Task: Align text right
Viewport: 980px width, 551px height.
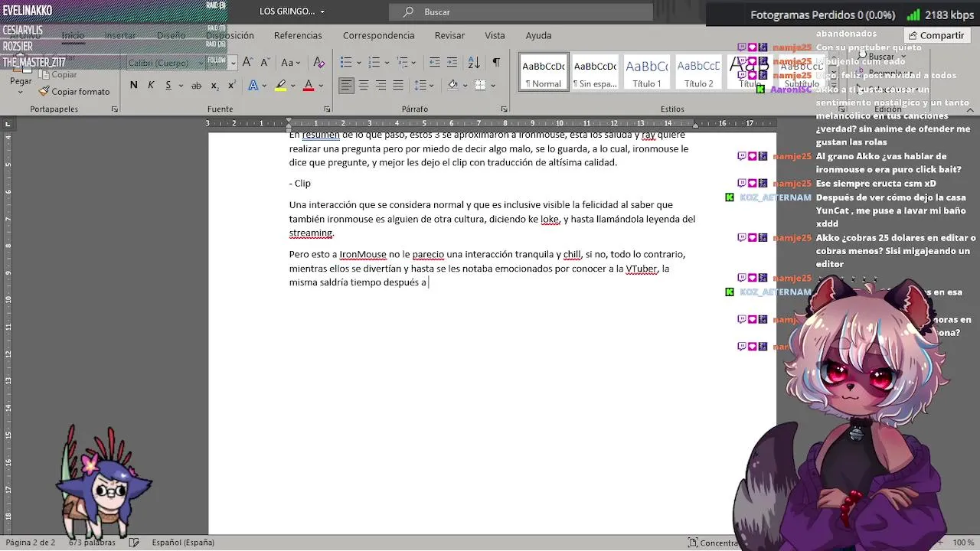Action: click(x=381, y=85)
